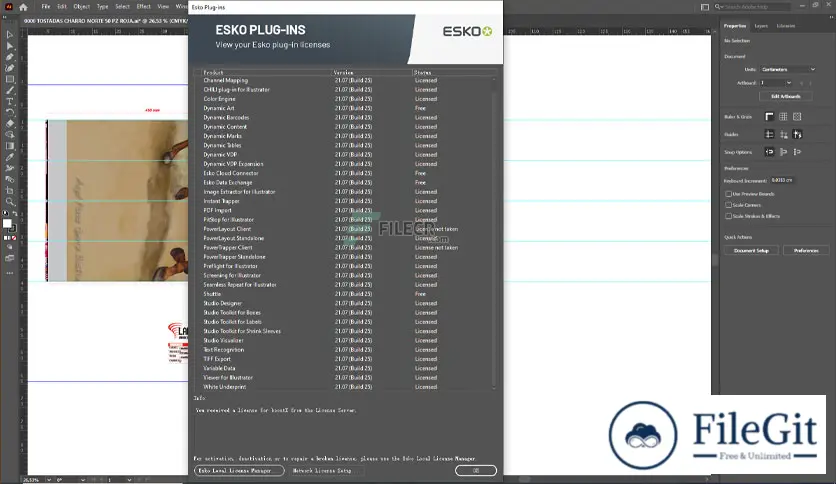Screen dimensions: 836x484
Task: Select the Zoom tool
Action: (x=10, y=202)
